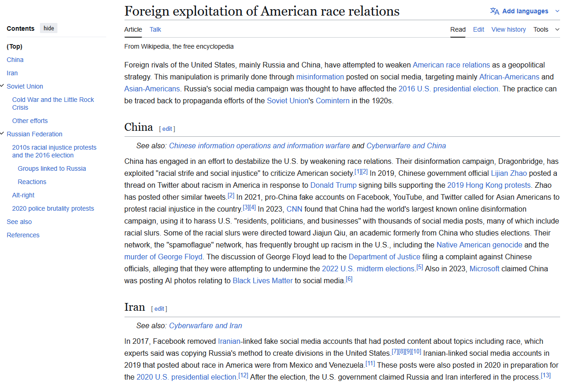Open the View history tab
The width and height of the screenshot is (567, 392).
pyautogui.click(x=509, y=29)
